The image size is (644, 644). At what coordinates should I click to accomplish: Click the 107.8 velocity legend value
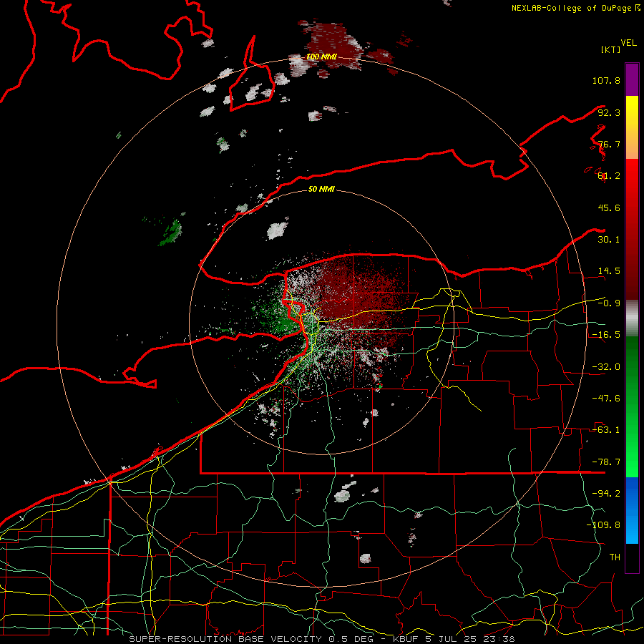[606, 80]
